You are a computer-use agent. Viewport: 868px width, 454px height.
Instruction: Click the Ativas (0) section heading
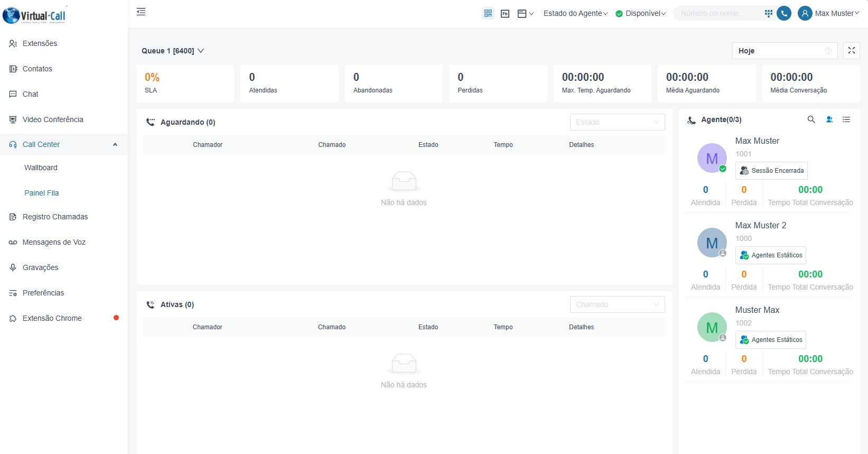coord(177,304)
